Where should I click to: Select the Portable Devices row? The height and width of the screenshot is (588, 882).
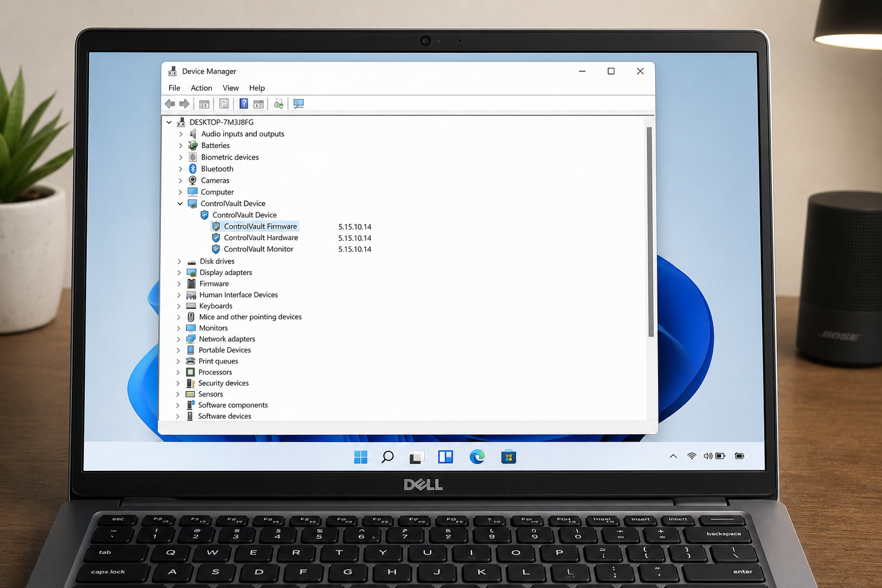tap(225, 350)
